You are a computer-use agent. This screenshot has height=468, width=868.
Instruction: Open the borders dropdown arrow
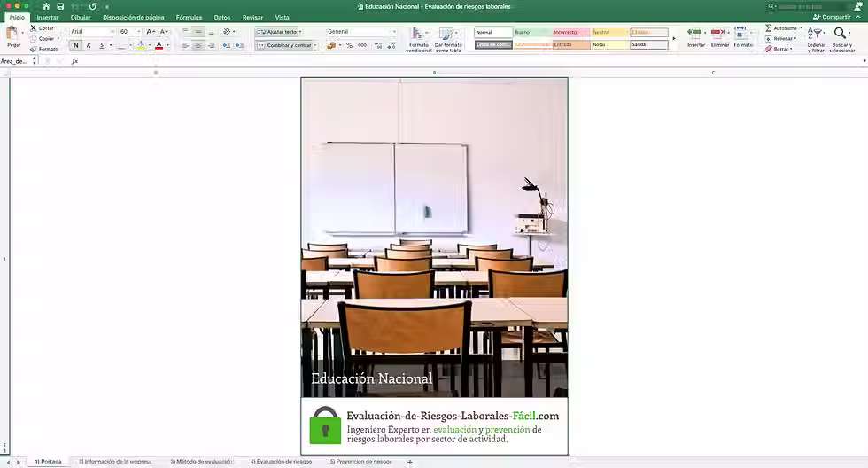(130, 45)
